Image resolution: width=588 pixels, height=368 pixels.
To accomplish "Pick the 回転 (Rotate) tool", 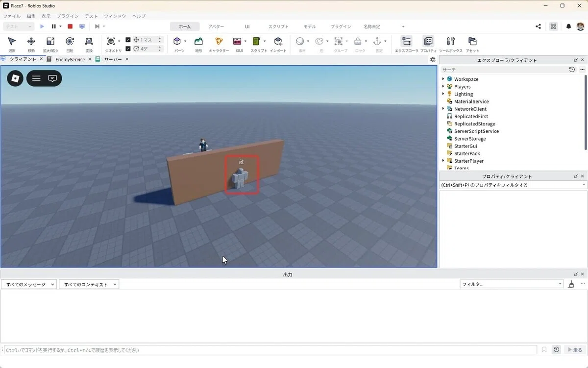I will point(70,44).
